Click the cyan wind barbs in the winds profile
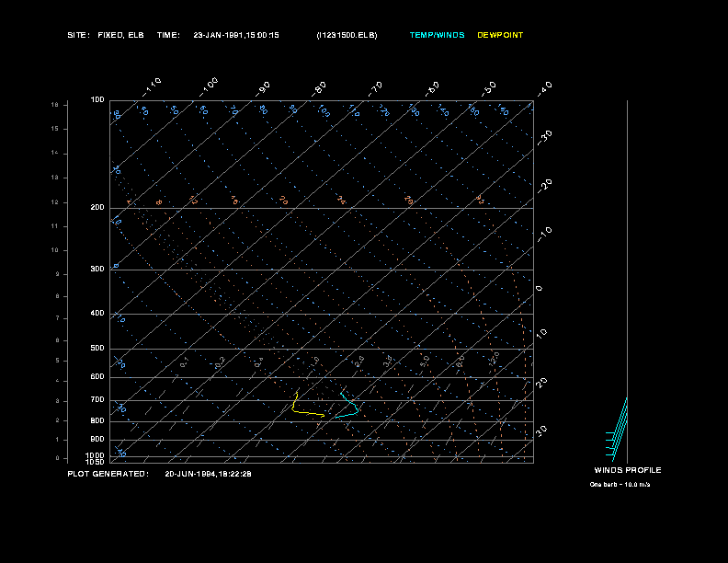Screen dimensions: 728x563 point(617,430)
